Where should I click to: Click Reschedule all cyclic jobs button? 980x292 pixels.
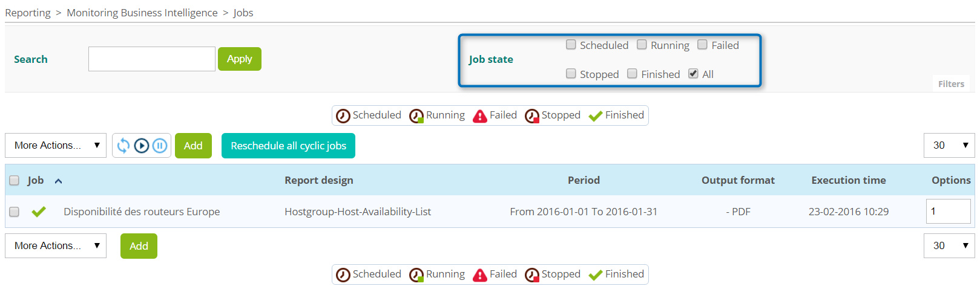288,146
